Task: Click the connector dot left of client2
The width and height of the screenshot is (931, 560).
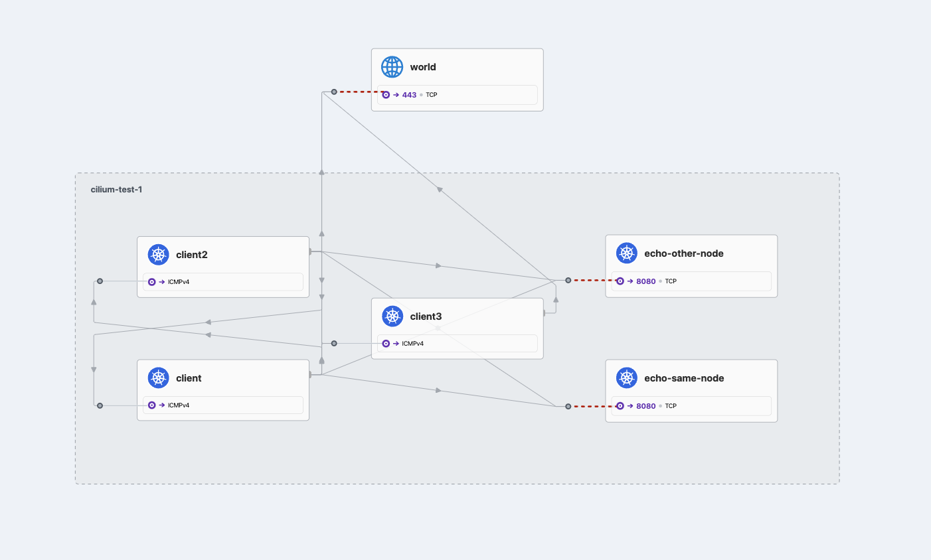Action: tap(100, 281)
